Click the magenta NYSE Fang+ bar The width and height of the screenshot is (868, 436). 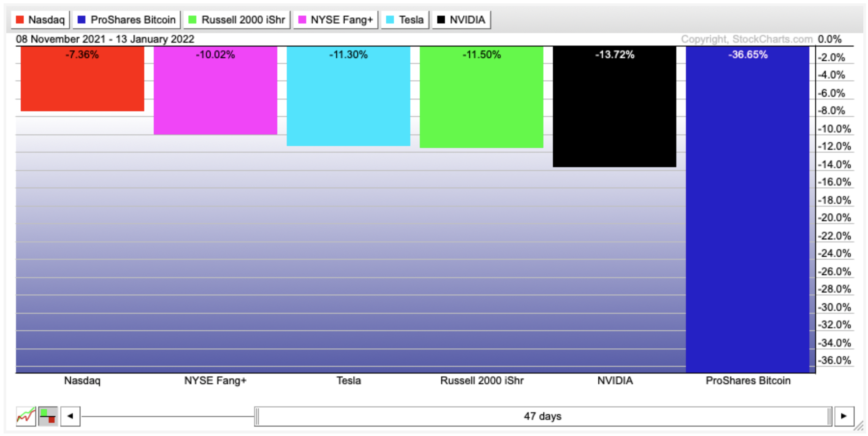[216, 90]
